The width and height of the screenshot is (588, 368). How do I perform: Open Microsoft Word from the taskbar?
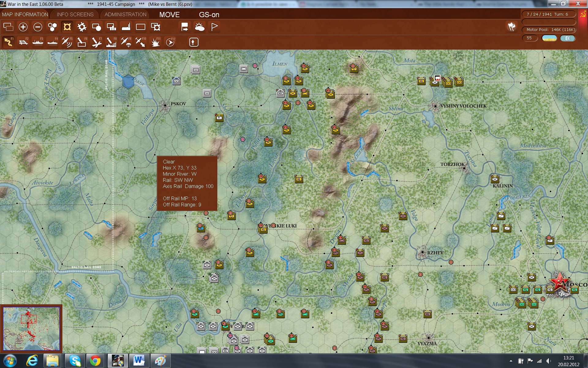[139, 361]
